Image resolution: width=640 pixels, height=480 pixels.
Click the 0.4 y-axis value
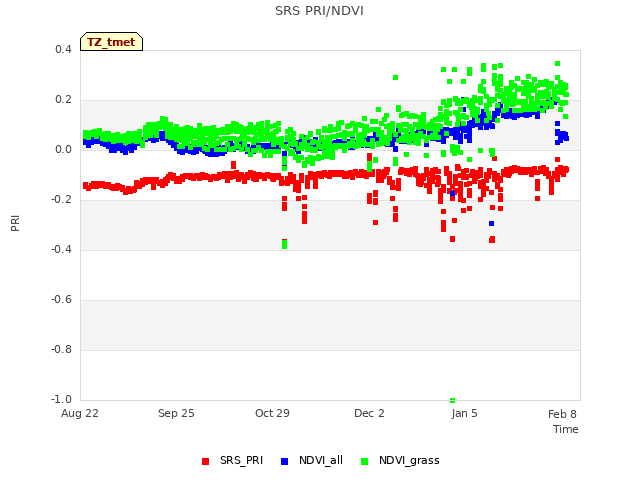tap(63, 49)
